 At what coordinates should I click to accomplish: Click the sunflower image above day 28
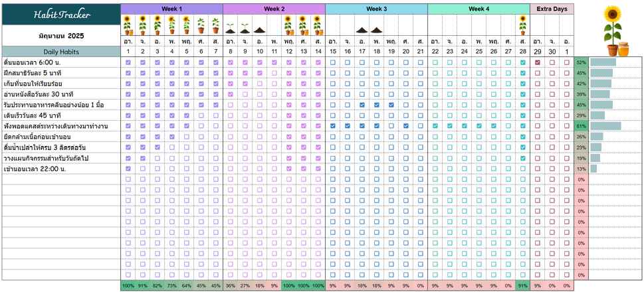point(522,25)
